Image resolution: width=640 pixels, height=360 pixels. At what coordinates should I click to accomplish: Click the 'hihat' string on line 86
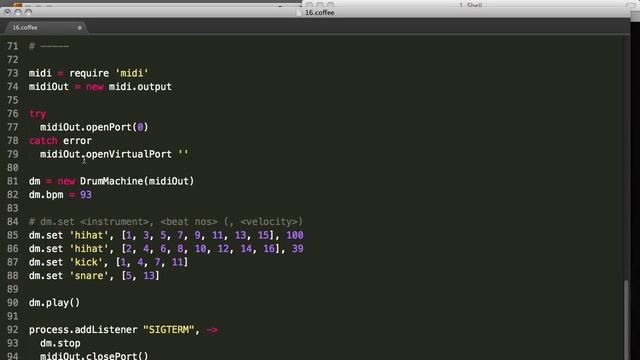point(89,249)
